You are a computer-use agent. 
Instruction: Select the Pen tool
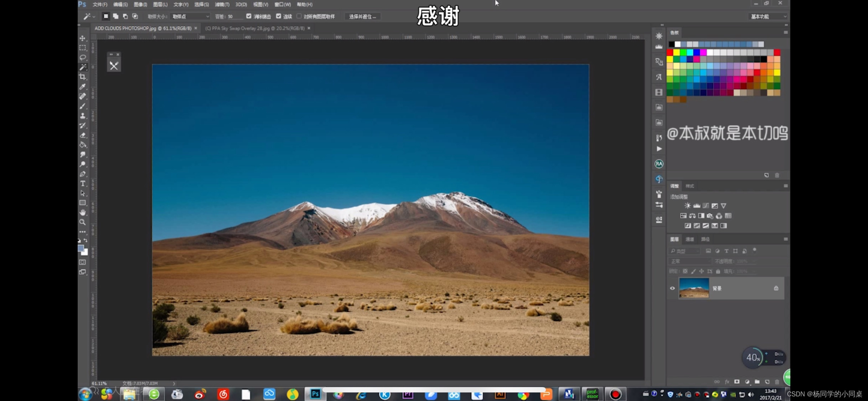[83, 174]
